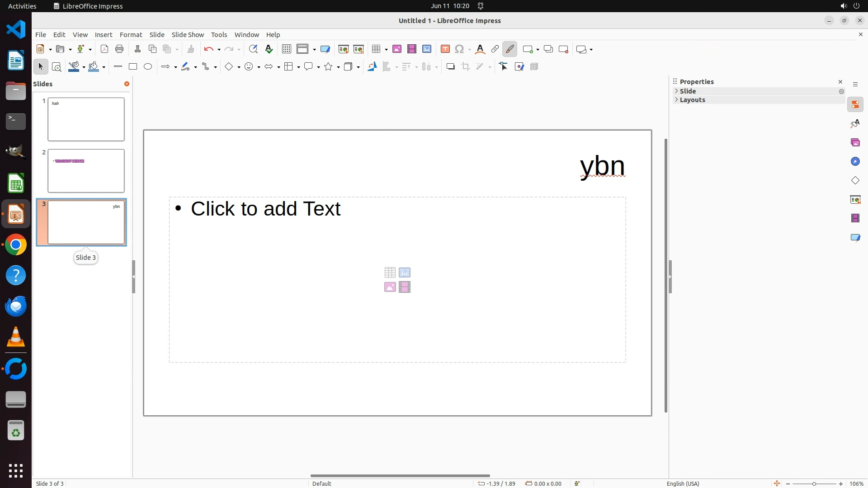Image resolution: width=868 pixels, height=488 pixels.
Task: Open the Format menu
Action: (x=131, y=35)
